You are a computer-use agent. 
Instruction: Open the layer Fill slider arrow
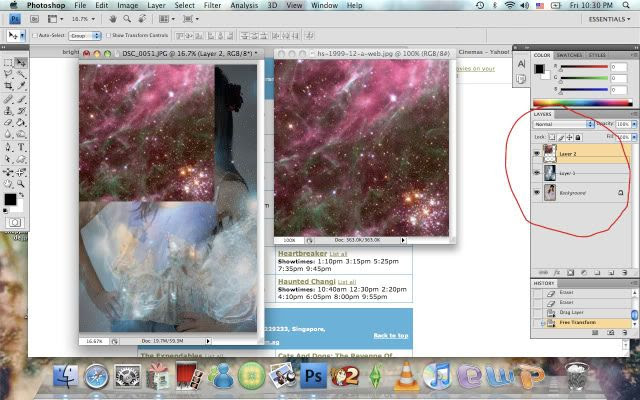634,137
